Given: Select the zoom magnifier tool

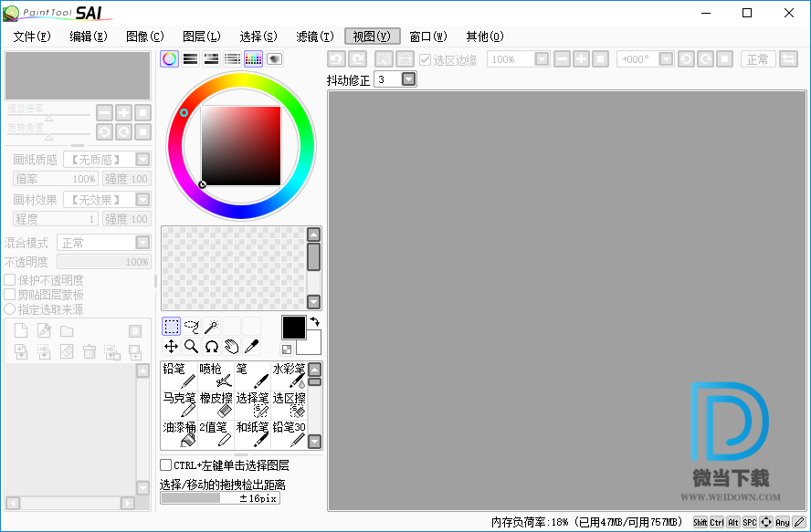Looking at the screenshot, I should 192,347.
